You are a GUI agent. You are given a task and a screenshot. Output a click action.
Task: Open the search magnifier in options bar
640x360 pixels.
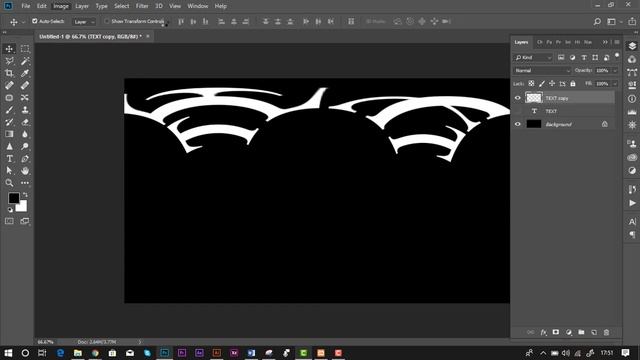(597, 22)
